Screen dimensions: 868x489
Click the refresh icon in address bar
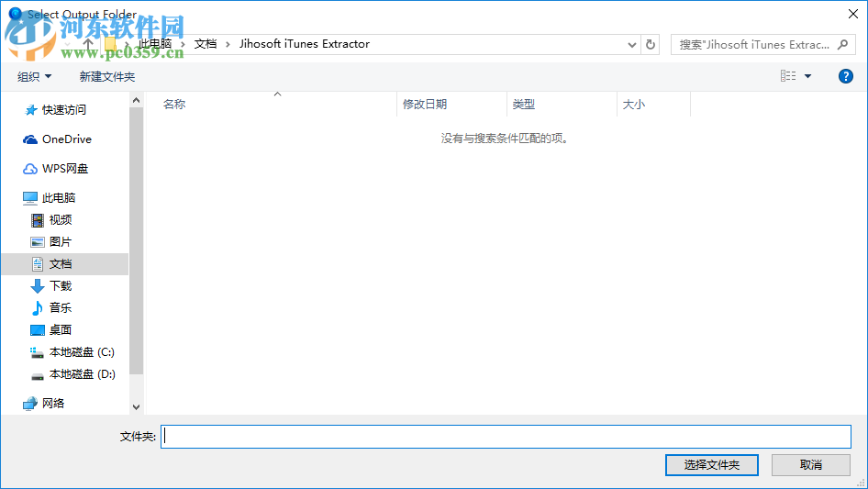click(651, 44)
